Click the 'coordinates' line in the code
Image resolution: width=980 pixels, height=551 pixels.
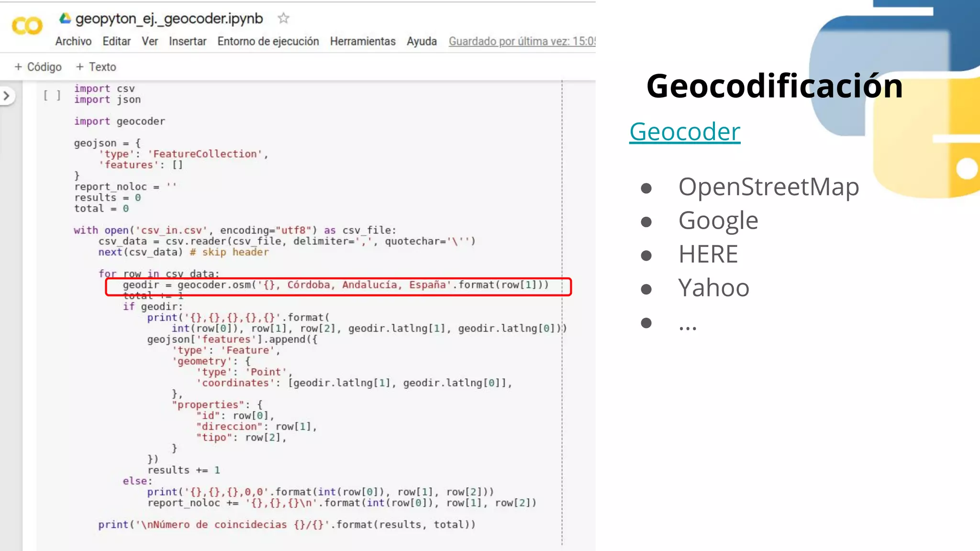coord(354,383)
